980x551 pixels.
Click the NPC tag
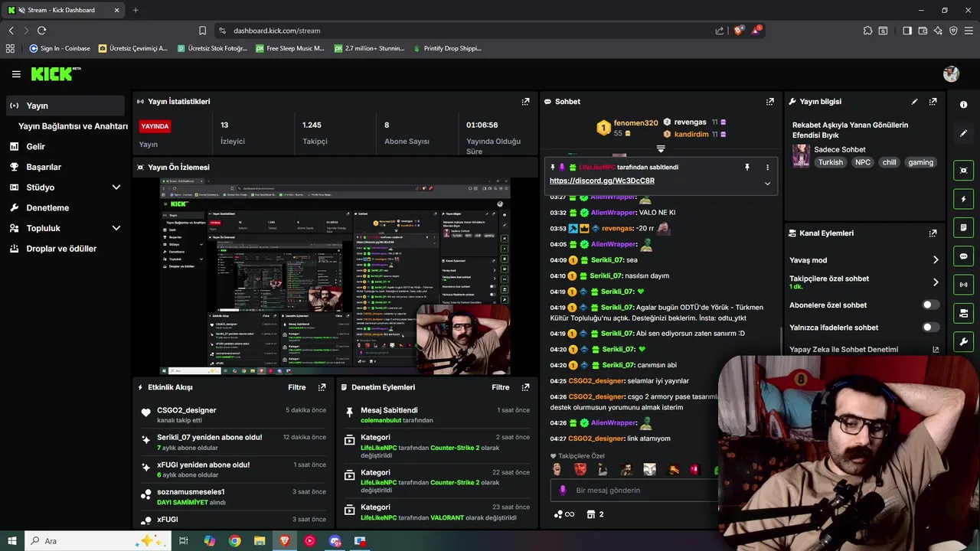click(x=863, y=162)
